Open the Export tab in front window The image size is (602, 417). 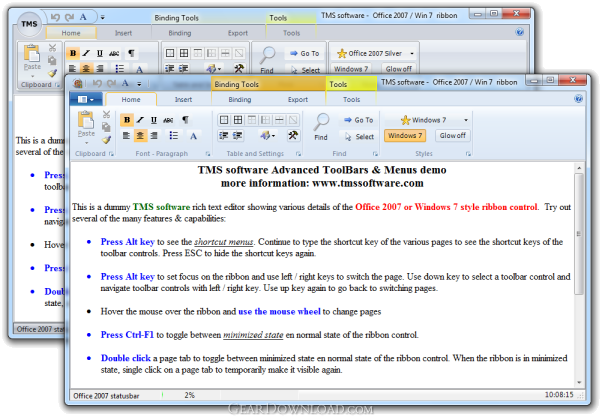298,99
